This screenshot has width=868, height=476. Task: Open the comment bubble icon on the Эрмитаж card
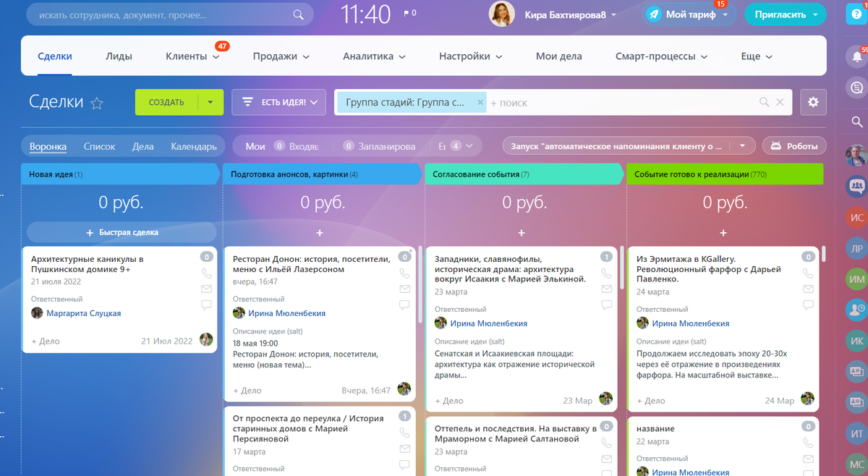808,305
